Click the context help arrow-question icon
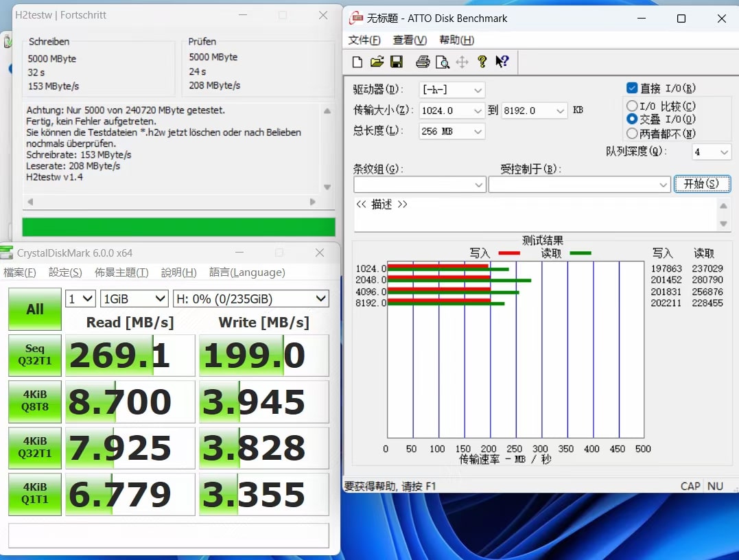 pos(502,62)
